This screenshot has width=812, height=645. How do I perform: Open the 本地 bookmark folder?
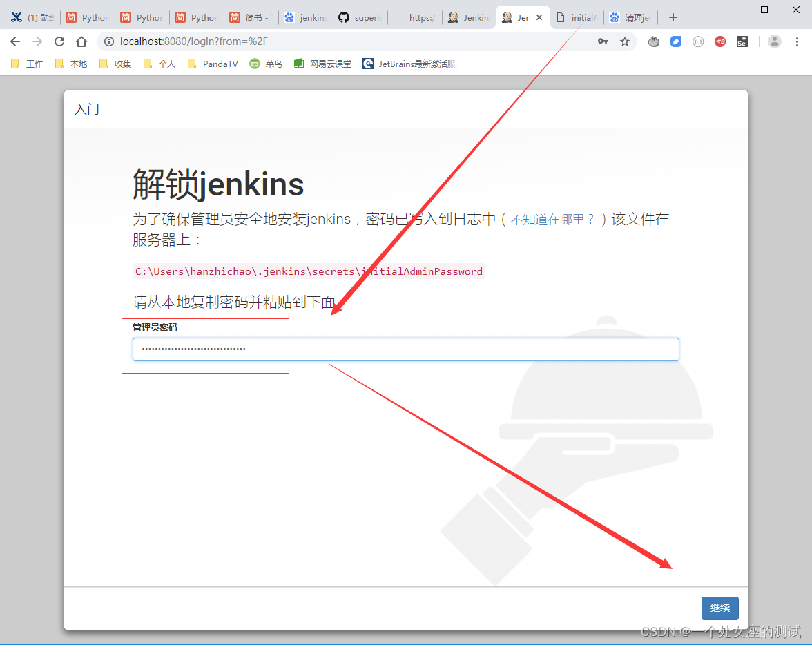(71, 64)
